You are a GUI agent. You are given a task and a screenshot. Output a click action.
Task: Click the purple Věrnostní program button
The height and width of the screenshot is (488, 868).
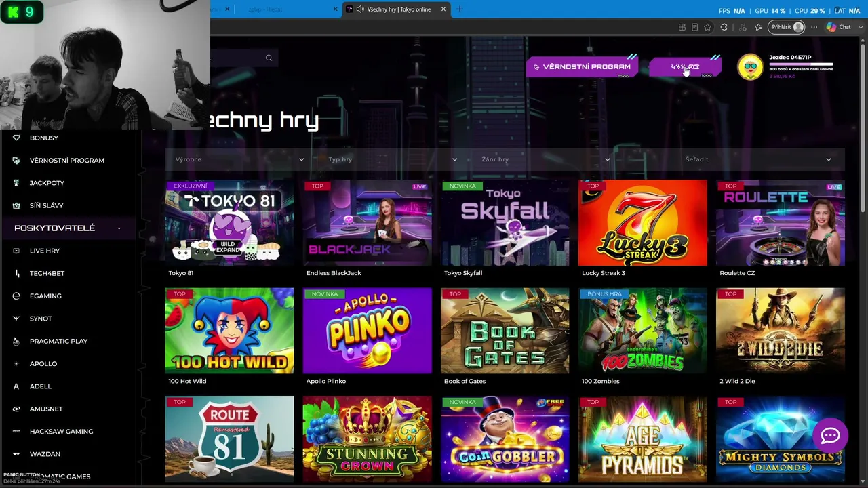point(581,67)
